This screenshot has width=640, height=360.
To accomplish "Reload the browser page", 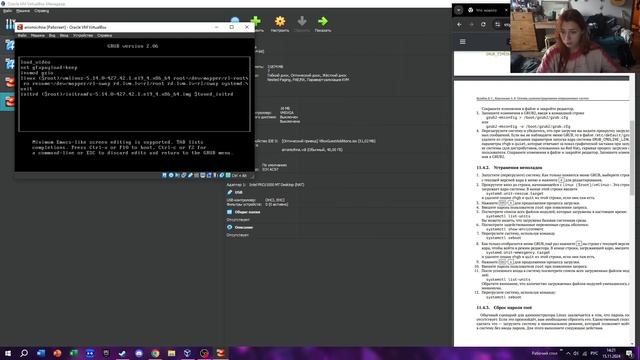I will [x=483, y=24].
